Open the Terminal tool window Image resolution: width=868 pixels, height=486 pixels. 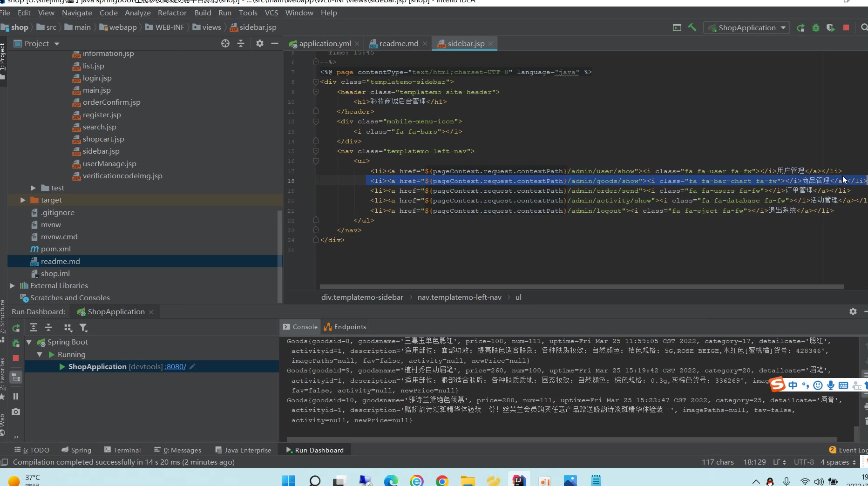pyautogui.click(x=122, y=450)
